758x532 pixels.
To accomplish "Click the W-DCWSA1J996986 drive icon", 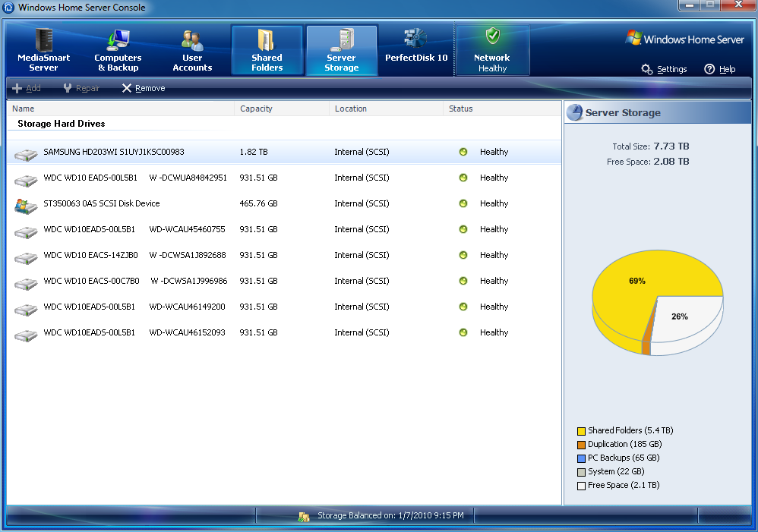I will pos(26,284).
